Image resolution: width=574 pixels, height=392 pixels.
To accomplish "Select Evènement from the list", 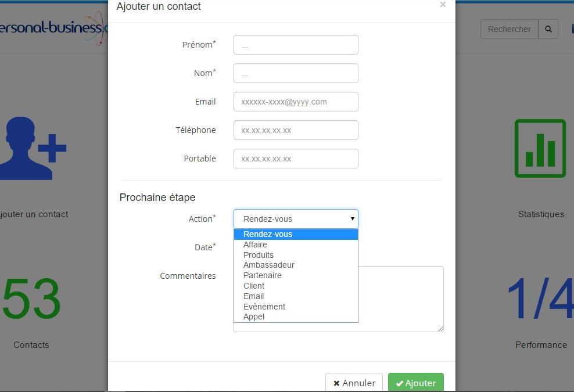I will 264,307.
